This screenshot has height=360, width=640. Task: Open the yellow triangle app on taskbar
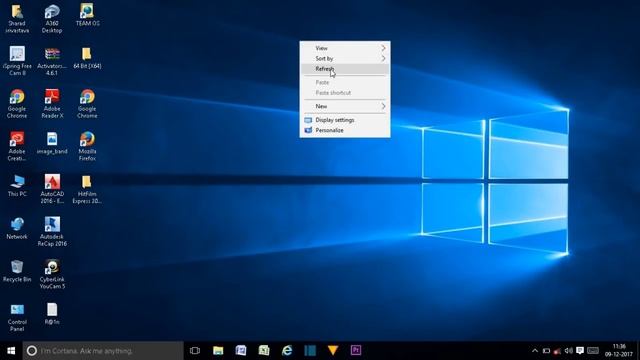(333, 351)
